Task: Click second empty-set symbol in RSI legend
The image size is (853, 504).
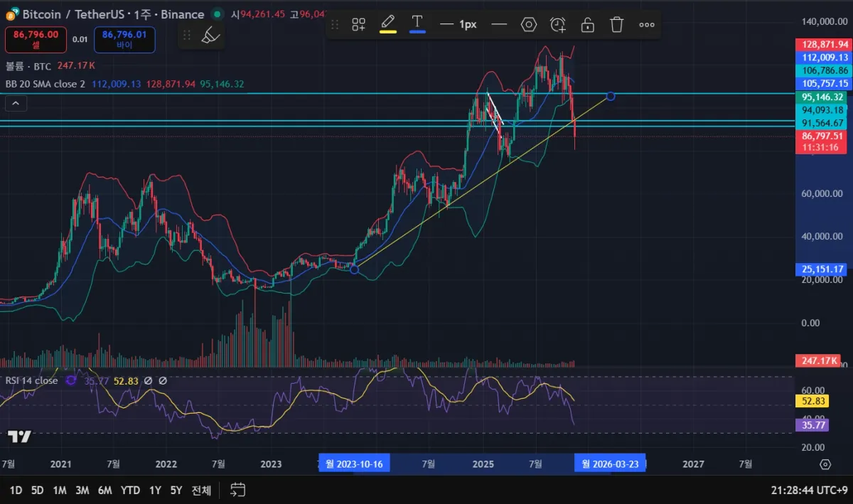Action: (163, 380)
